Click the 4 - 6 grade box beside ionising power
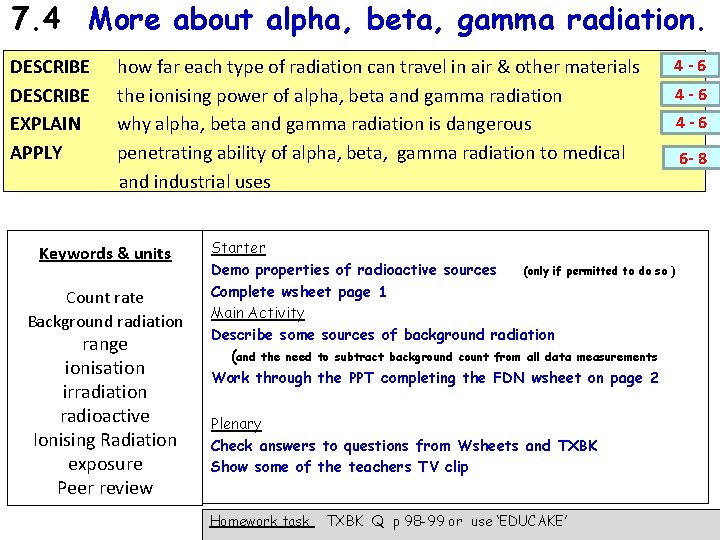Viewport: 720px width, 540px height. coord(690,95)
